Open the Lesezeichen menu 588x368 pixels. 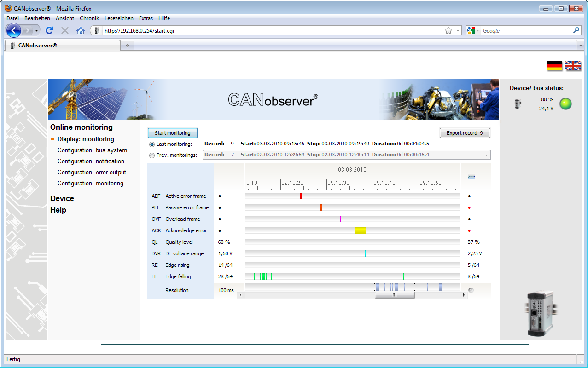click(119, 18)
